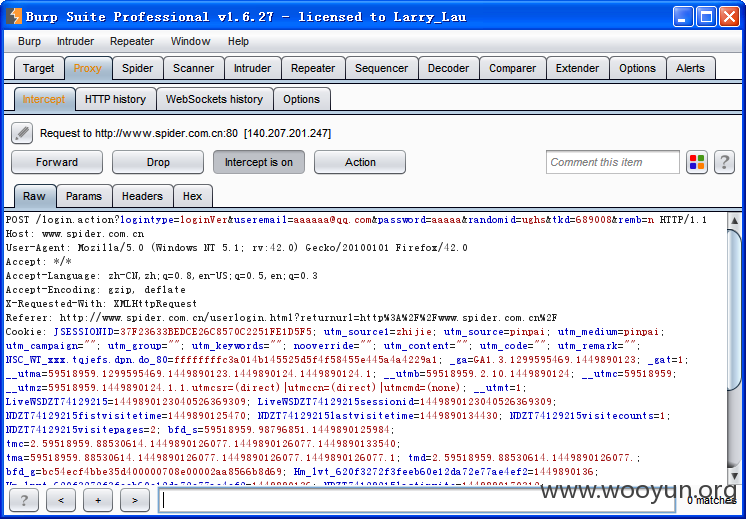Open the Help menu
Image resolution: width=746 pixels, height=519 pixels.
(x=238, y=41)
